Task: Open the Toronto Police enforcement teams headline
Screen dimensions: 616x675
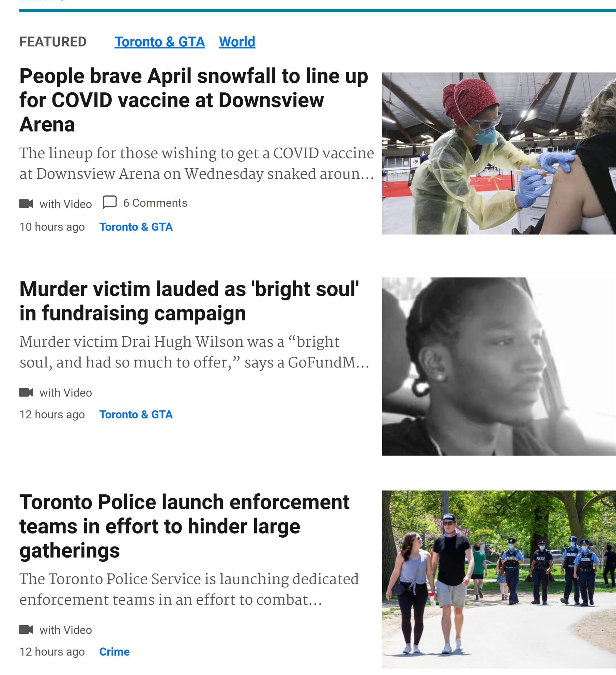Action: 184,526
